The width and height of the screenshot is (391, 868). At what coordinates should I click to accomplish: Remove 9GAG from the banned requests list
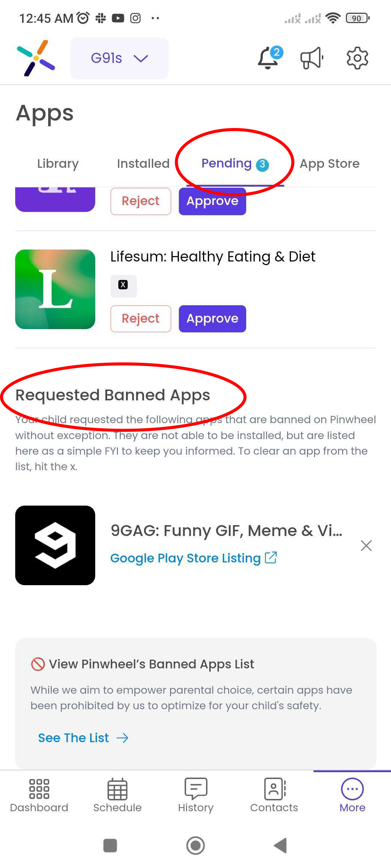(x=366, y=545)
